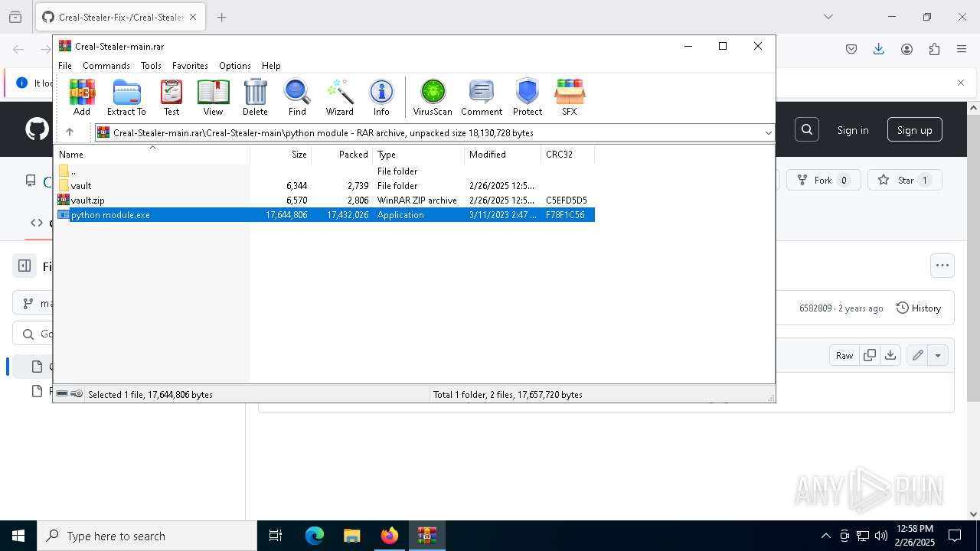Select the vault folder row
Screen dimensions: 980x551
click(x=325, y=186)
